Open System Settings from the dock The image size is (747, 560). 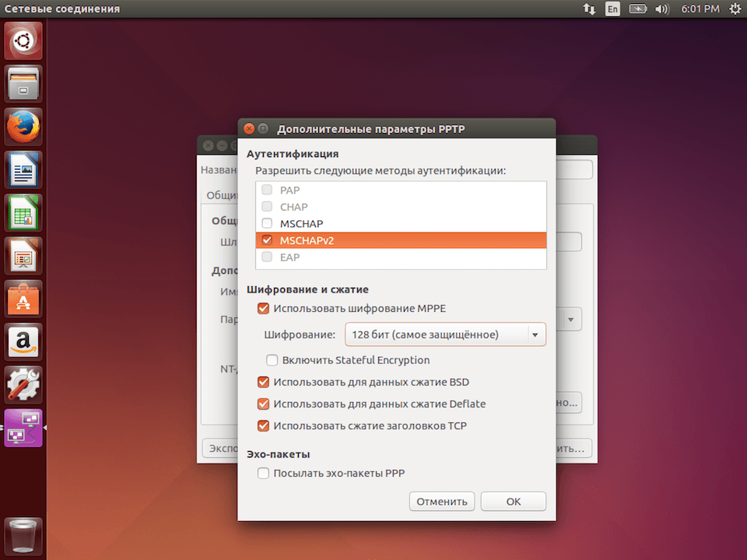pyautogui.click(x=23, y=383)
